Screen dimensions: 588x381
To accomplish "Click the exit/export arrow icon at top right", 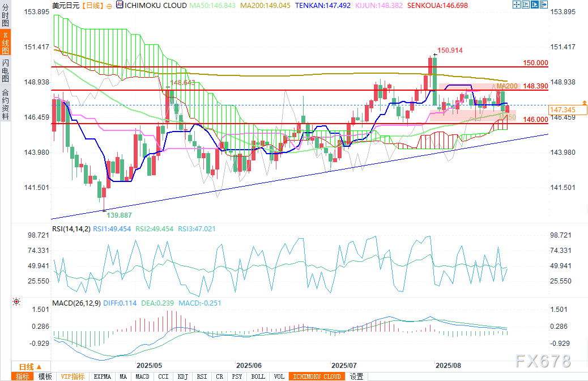I will [x=543, y=5].
